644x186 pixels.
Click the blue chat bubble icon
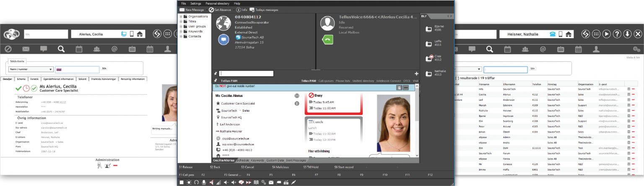click(x=223, y=39)
